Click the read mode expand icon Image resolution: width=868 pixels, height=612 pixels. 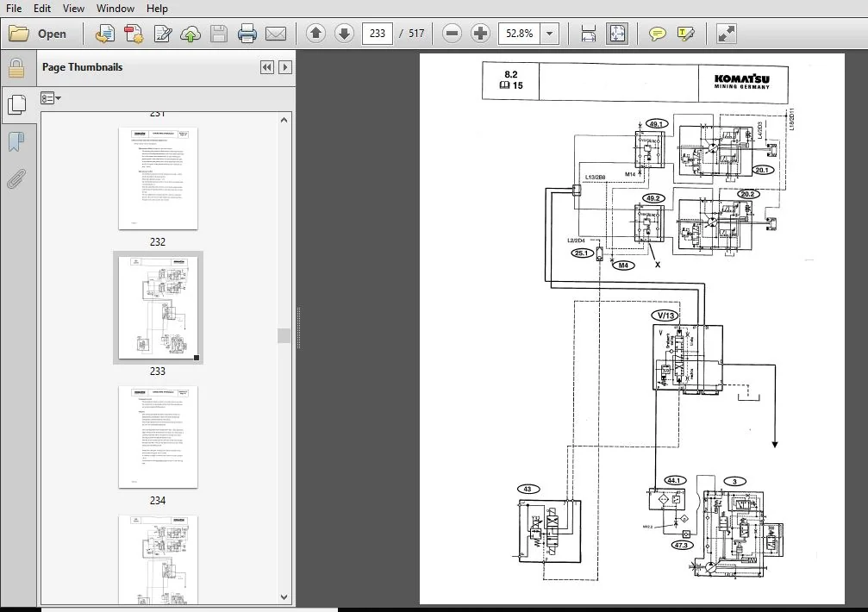point(726,34)
